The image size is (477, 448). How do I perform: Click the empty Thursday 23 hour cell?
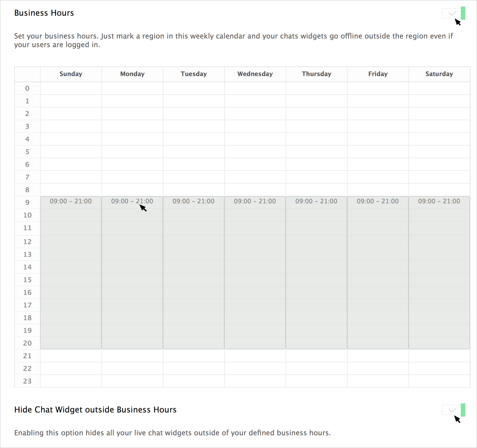[316, 381]
